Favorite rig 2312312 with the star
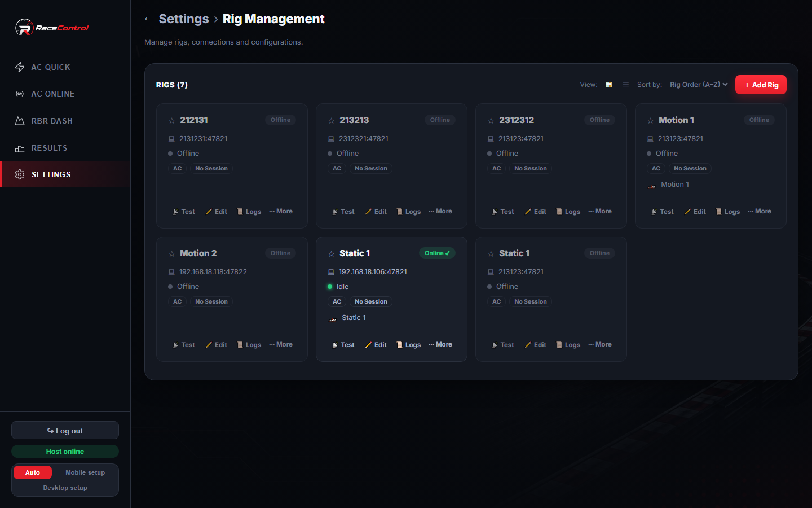Image resolution: width=812 pixels, height=508 pixels. coord(491,121)
